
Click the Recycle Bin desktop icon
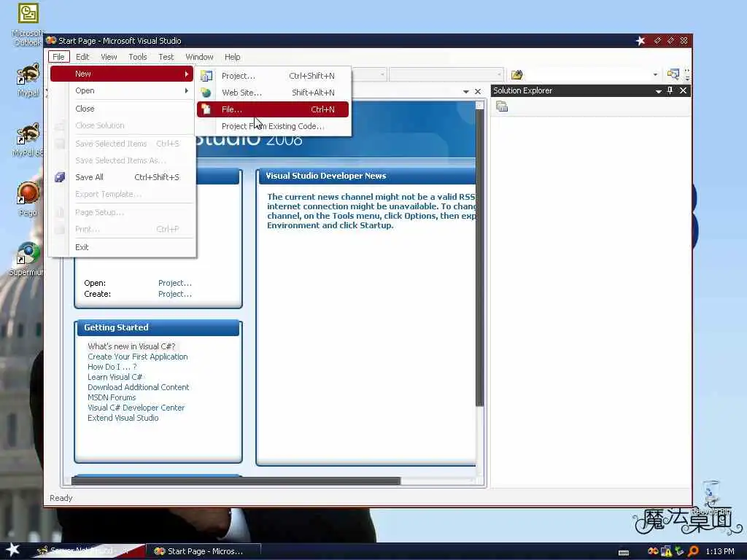[711, 497]
